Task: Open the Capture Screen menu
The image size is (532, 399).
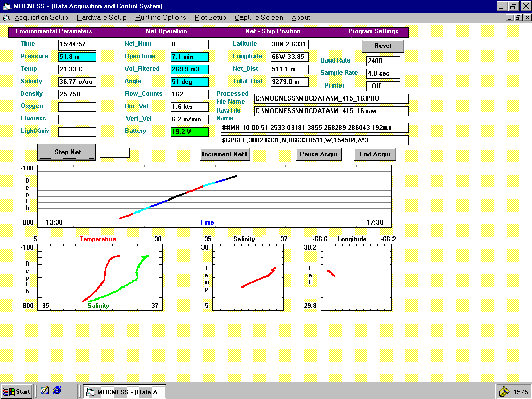Action: point(259,18)
